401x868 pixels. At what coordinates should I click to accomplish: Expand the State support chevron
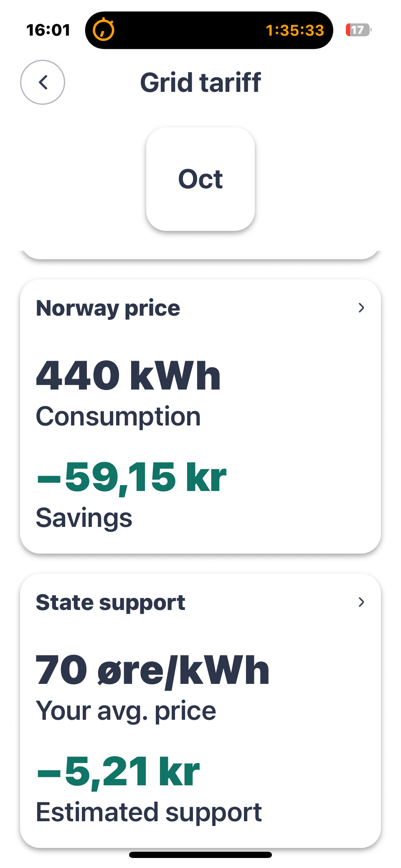coord(361,602)
